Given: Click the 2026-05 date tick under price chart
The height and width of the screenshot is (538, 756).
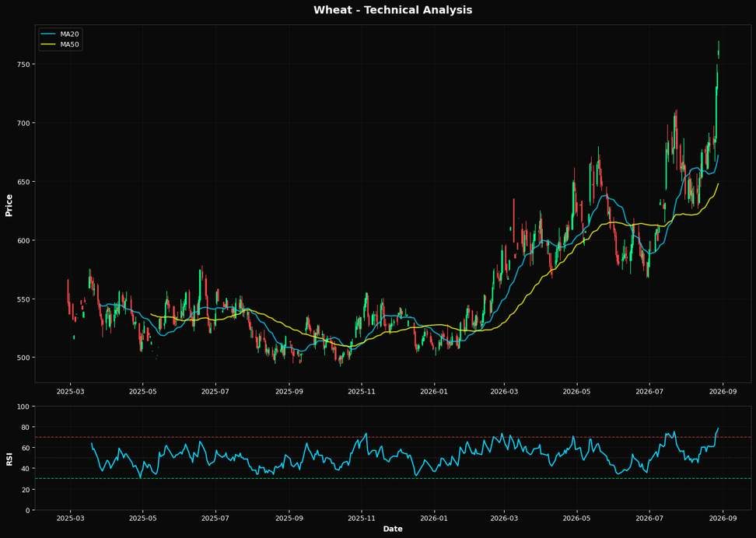Looking at the screenshot, I should click(x=576, y=391).
